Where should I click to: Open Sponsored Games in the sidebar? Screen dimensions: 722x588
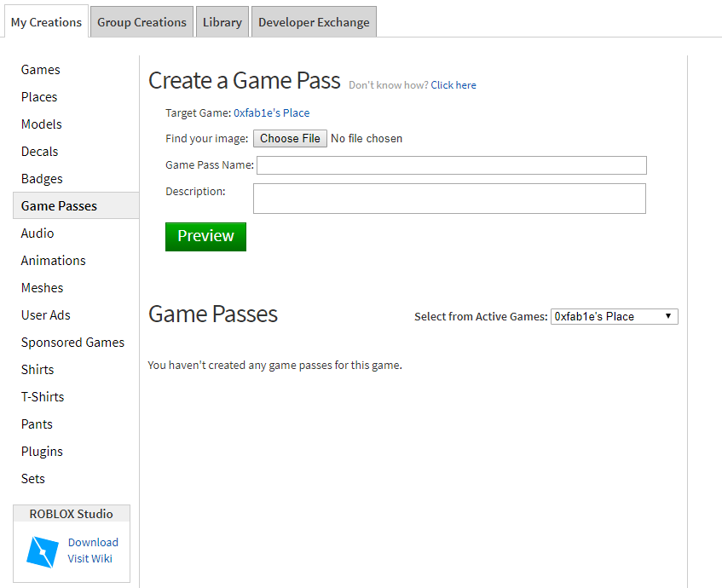coord(72,342)
